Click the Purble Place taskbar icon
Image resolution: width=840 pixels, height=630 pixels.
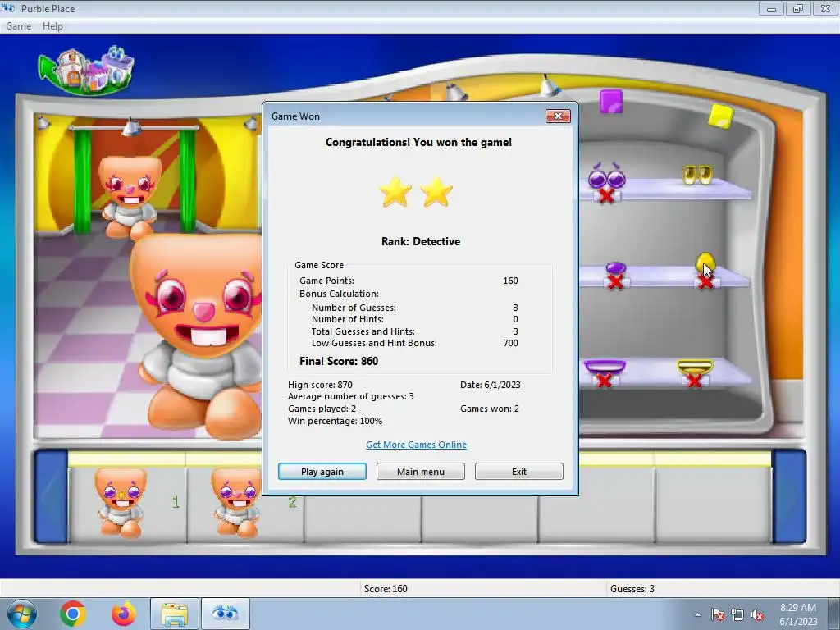pos(226,614)
